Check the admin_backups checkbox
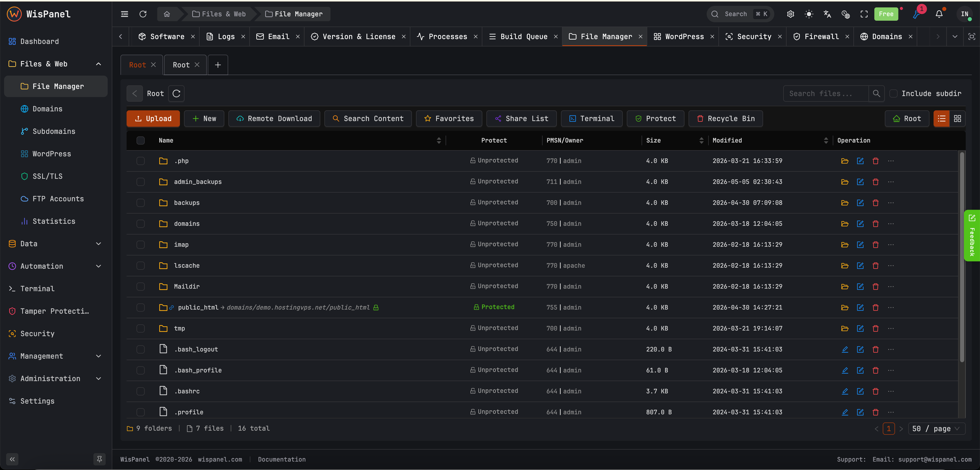Image resolution: width=980 pixels, height=470 pixels. pos(140,182)
